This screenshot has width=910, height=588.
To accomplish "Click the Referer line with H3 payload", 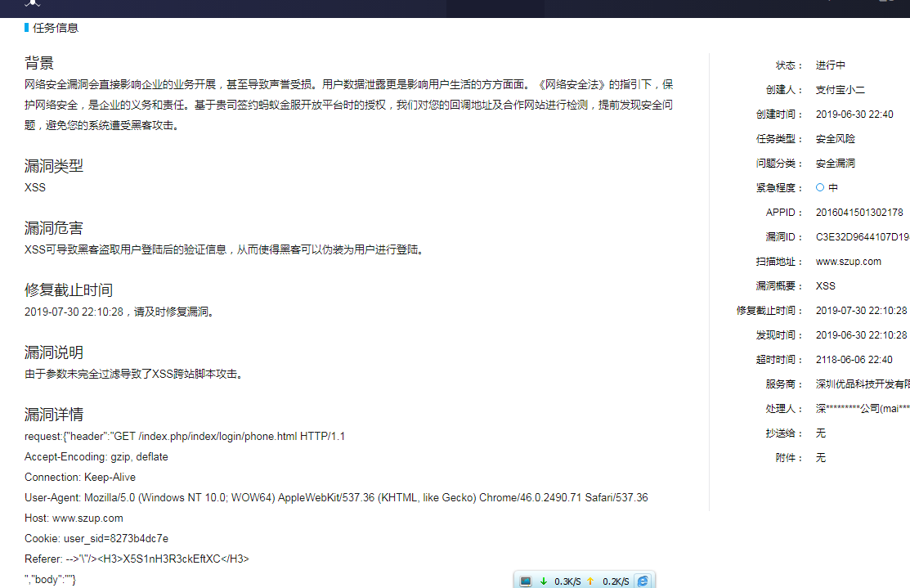I will point(137,559).
